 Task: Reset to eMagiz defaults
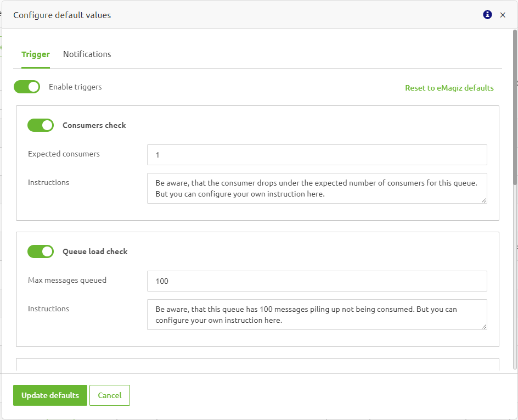click(449, 88)
